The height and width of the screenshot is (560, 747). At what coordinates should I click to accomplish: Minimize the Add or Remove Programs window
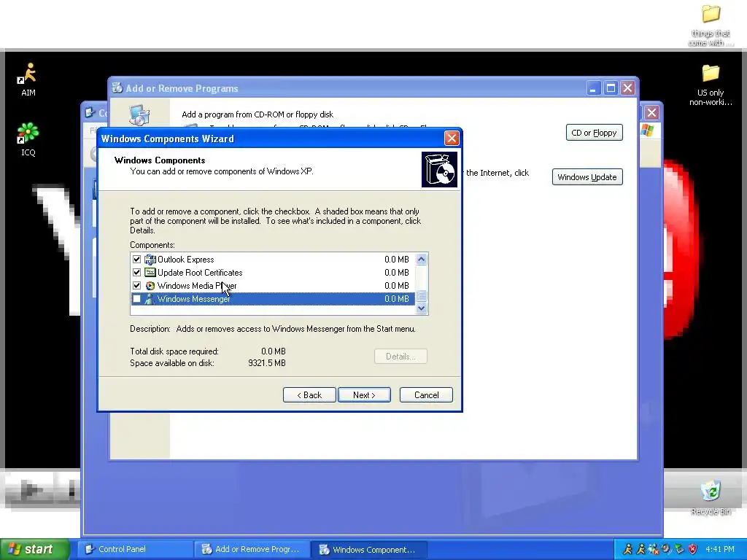[x=593, y=88]
